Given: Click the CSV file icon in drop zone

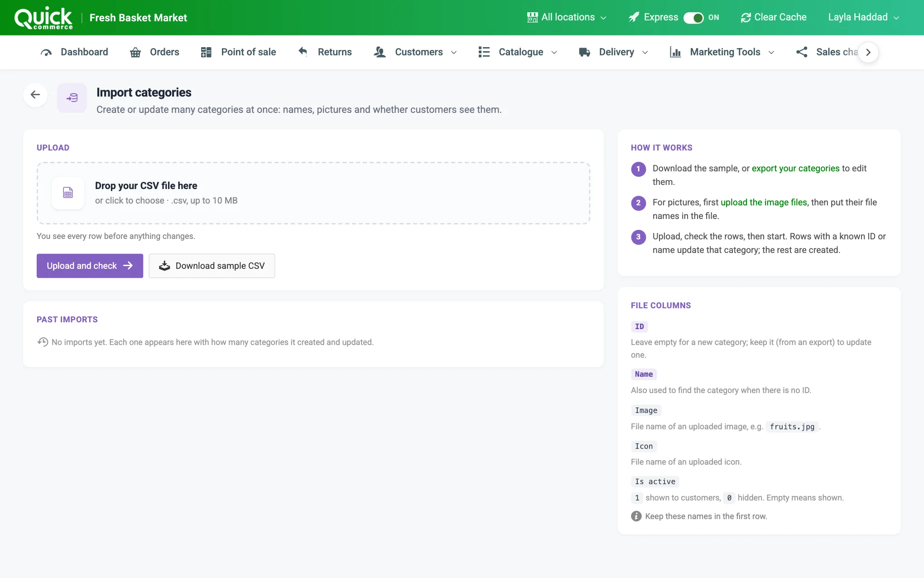Looking at the screenshot, I should coord(68,193).
